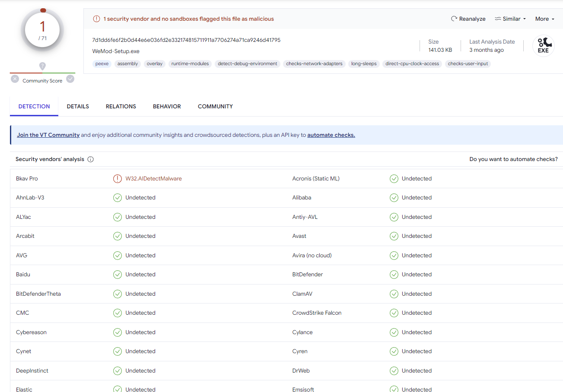Image resolution: width=563 pixels, height=392 pixels.
Task: Click the Cybereason undetected check icon
Action: click(x=118, y=332)
